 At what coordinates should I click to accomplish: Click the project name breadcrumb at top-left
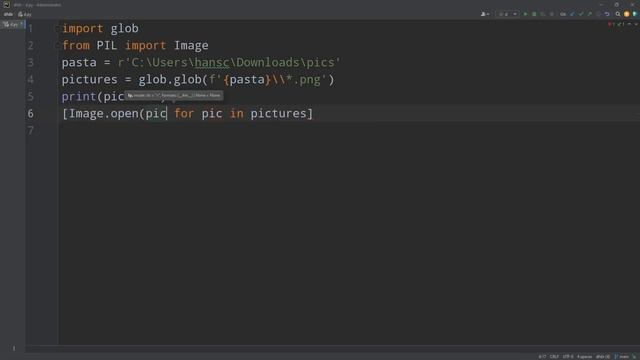coord(8,14)
